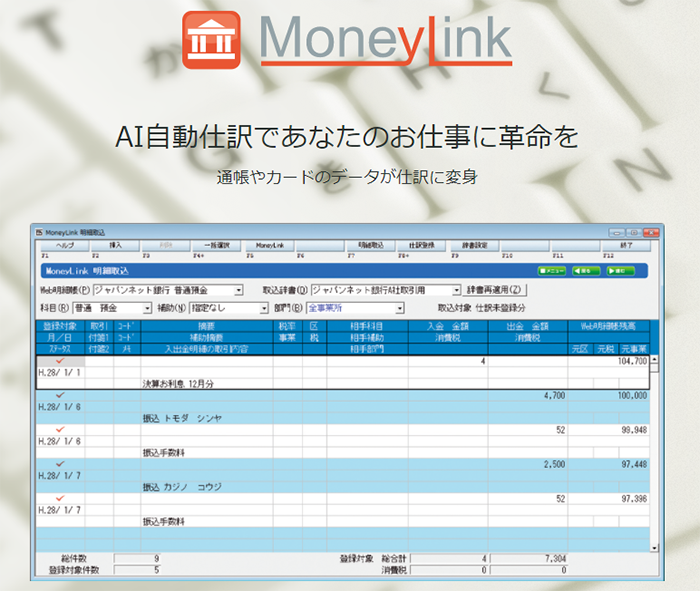Expand the 取込辞書 dictionary dropdown

(456, 290)
